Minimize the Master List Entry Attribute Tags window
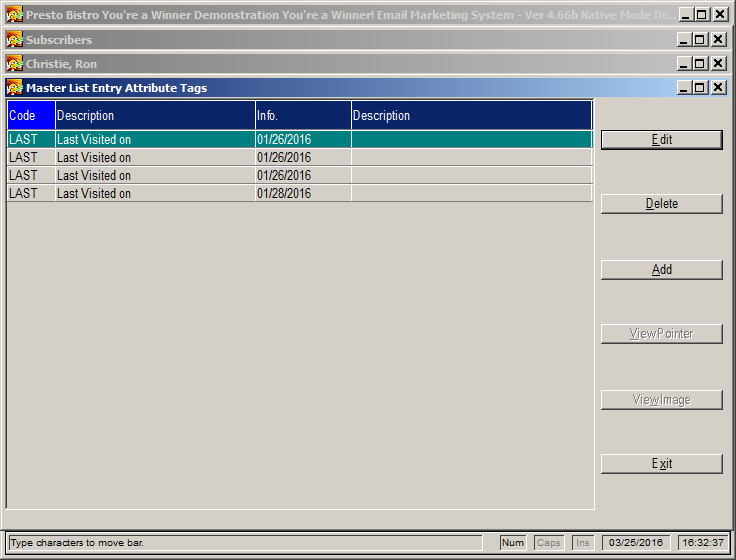The width and height of the screenshot is (736, 560). [684, 87]
